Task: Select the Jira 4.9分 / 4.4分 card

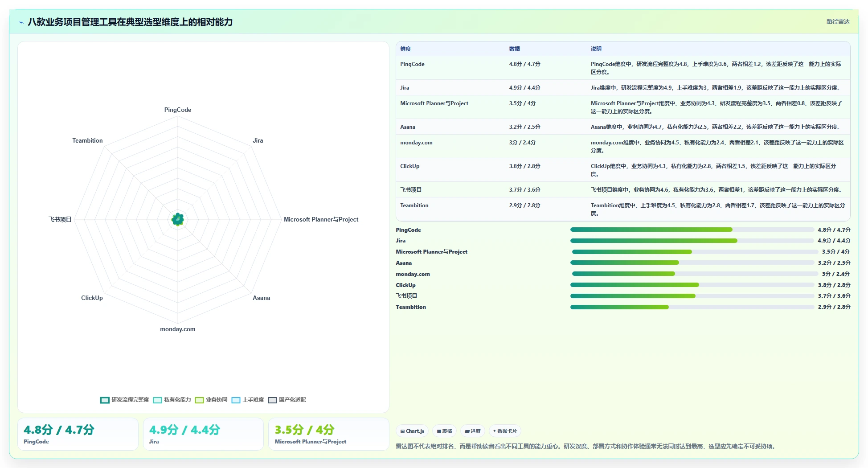Action: coord(203,434)
